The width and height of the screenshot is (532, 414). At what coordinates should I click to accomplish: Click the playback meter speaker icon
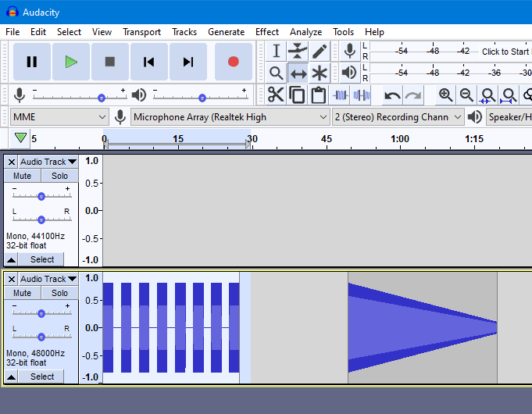[x=349, y=73]
